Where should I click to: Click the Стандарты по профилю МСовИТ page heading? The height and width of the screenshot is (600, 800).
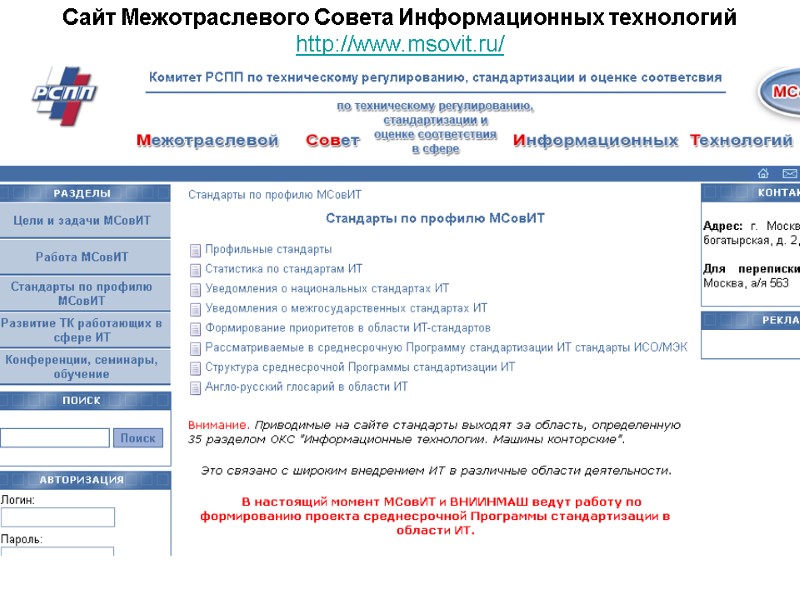[x=435, y=218]
